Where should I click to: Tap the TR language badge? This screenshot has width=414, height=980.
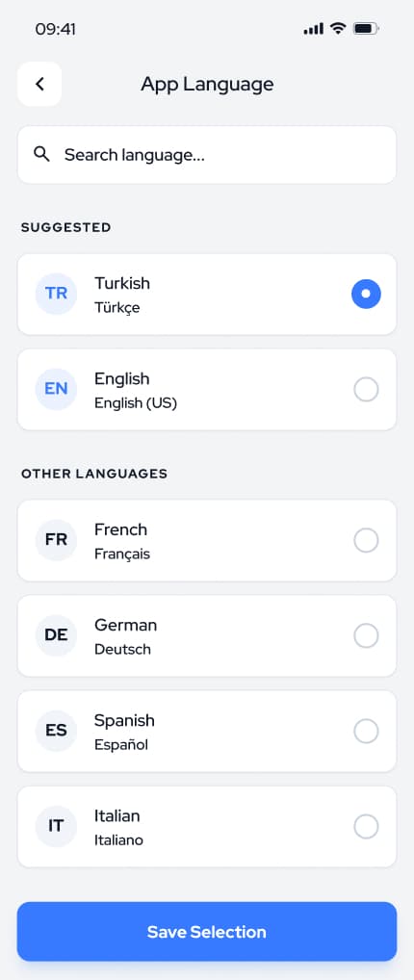pos(56,293)
